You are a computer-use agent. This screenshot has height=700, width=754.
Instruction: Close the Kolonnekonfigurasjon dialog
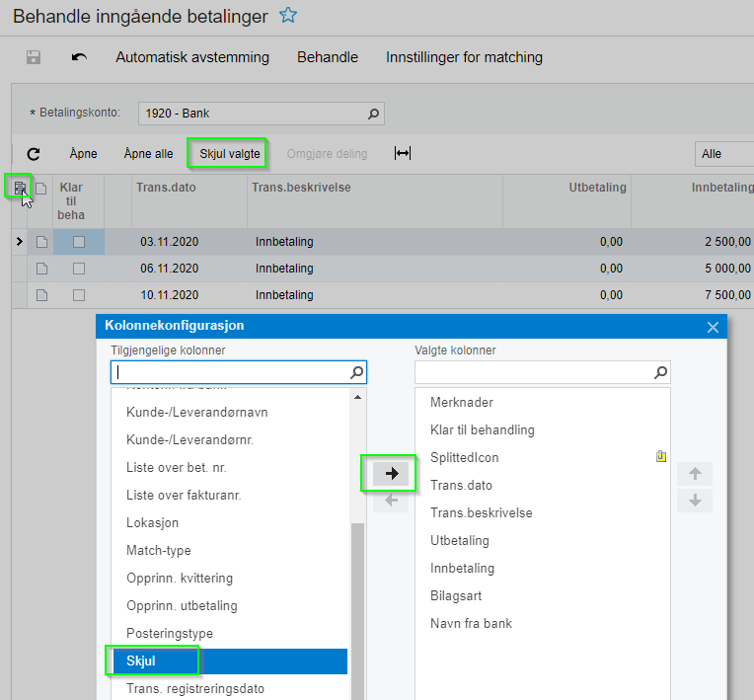pyautogui.click(x=713, y=327)
